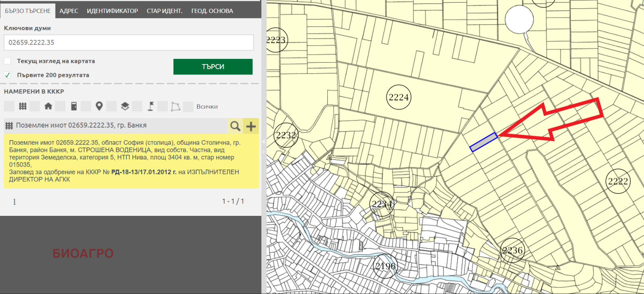The width and height of the screenshot is (644, 294).
Task: Tick the 'Всички' filter checkbox
Action: coord(188,107)
